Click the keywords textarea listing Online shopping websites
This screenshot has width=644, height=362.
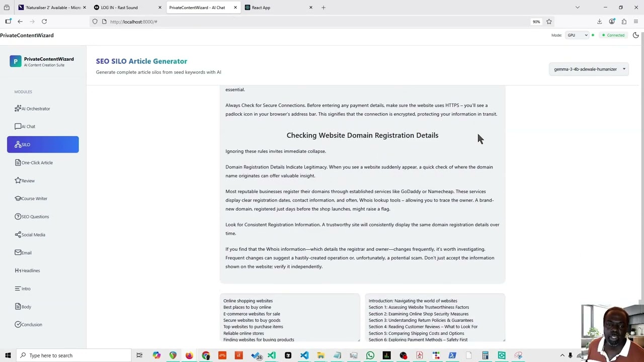click(x=290, y=318)
